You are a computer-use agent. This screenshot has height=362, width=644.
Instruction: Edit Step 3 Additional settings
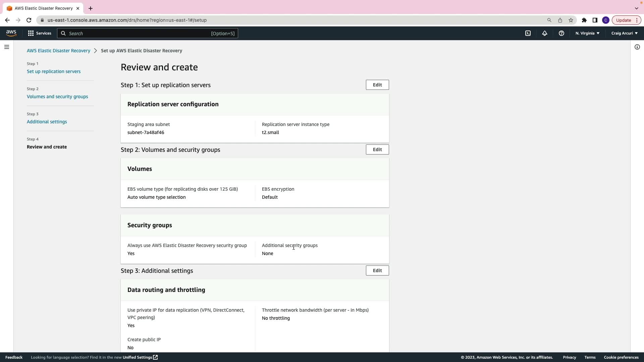(377, 270)
